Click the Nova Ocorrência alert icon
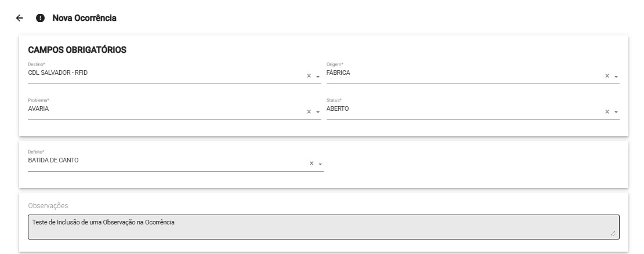This screenshot has height=254, width=644. 40,19
